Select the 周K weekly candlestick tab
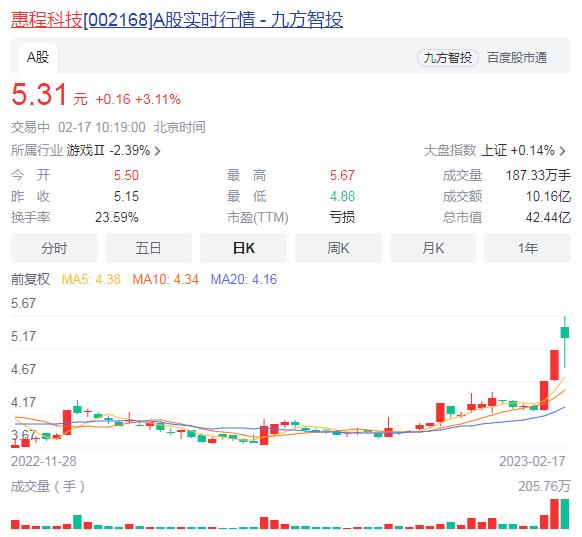Image resolution: width=582 pixels, height=537 pixels. point(338,248)
